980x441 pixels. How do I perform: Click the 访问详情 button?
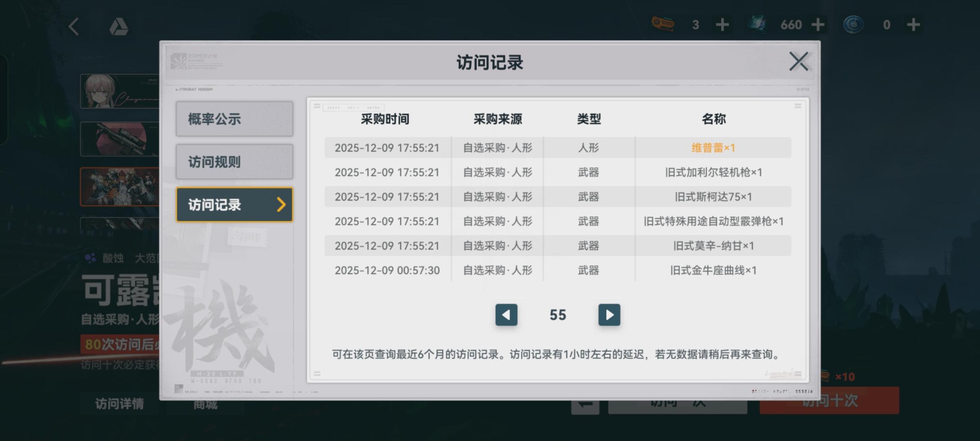119,404
